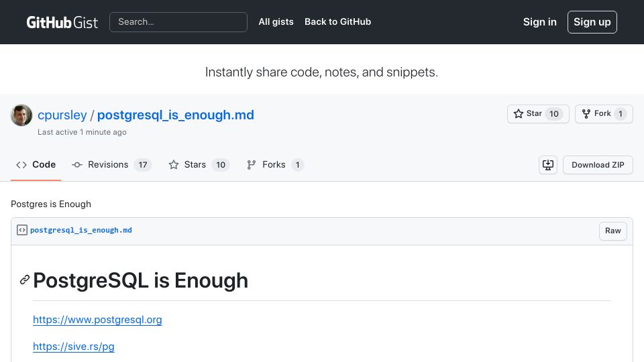Click the fork icon in Fork button

(x=586, y=114)
